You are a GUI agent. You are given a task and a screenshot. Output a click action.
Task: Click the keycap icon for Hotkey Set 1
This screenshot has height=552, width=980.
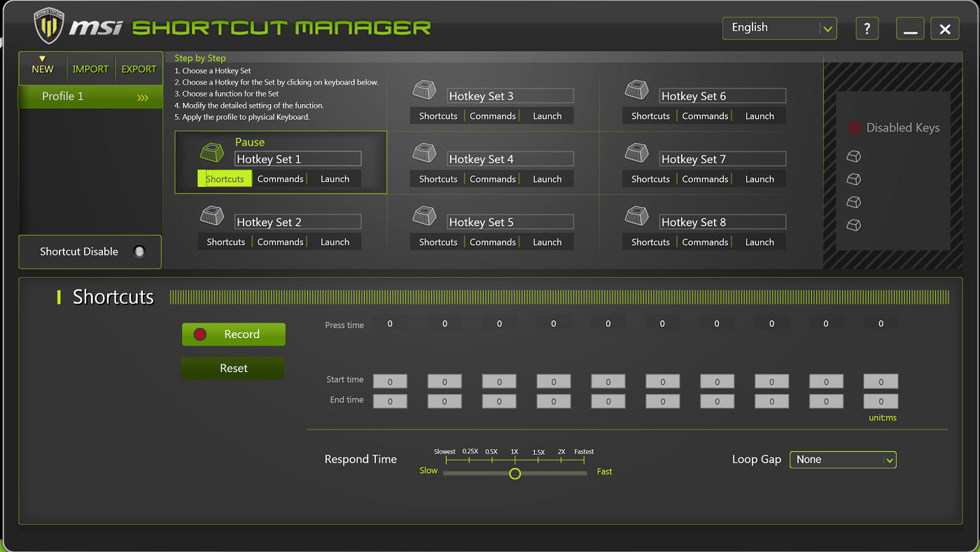click(x=211, y=153)
